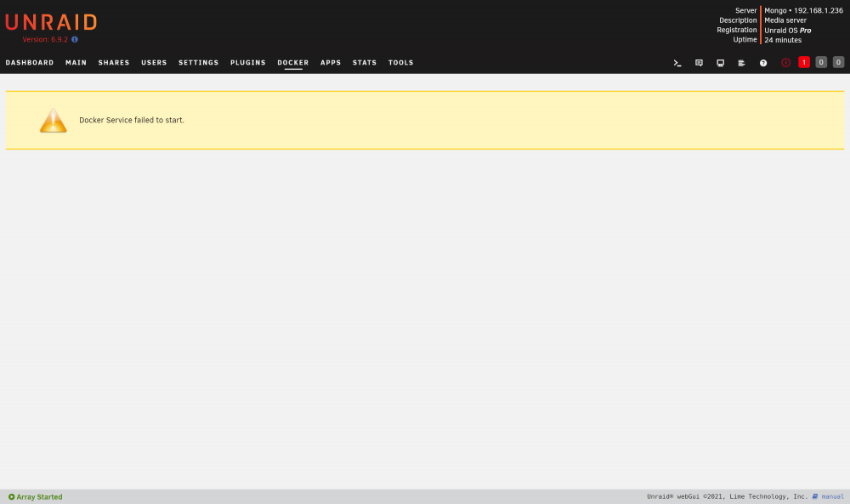This screenshot has height=504, width=850.
Task: Open the Apps tab
Action: 331,63
